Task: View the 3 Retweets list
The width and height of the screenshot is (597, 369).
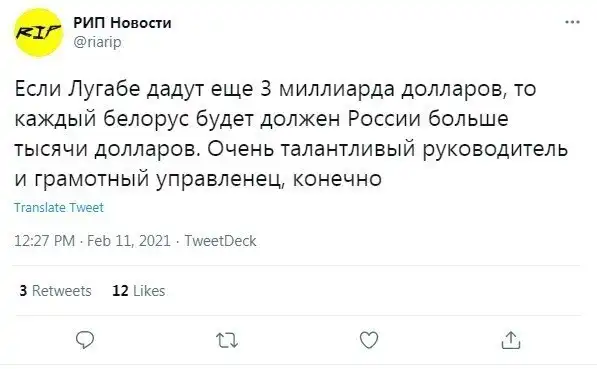Action: point(56,291)
